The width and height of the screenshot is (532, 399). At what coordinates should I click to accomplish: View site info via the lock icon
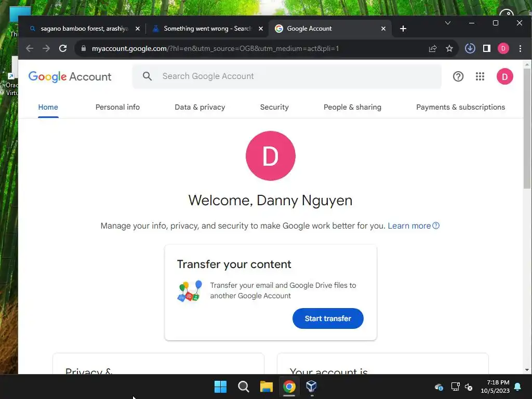coord(84,48)
